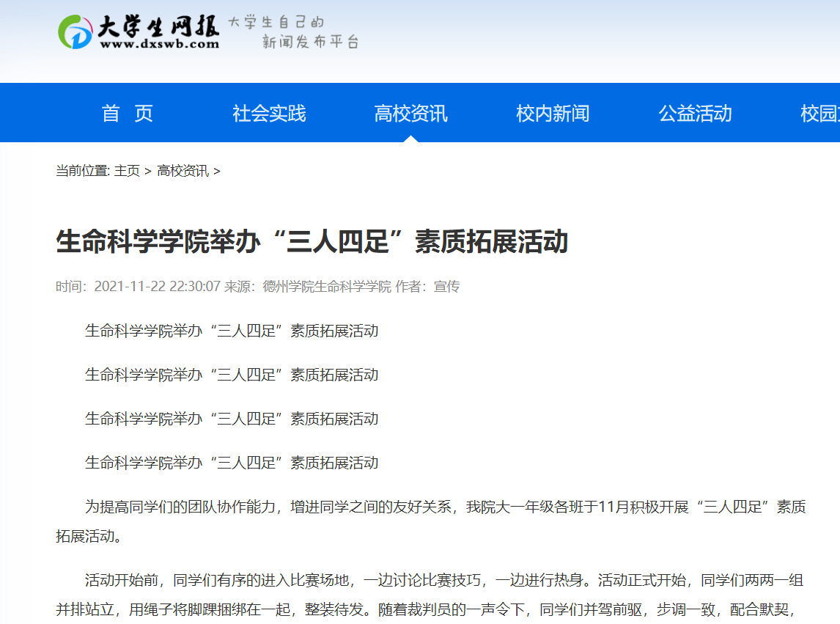Click the green and blue site logo icon
Screen dimensions: 840x624
(75, 32)
